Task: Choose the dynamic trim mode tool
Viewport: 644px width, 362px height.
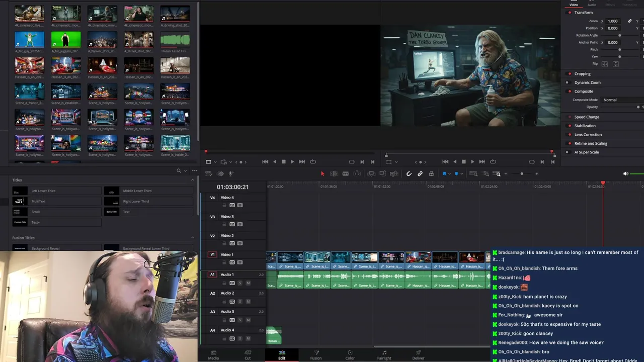Action: 346,173
